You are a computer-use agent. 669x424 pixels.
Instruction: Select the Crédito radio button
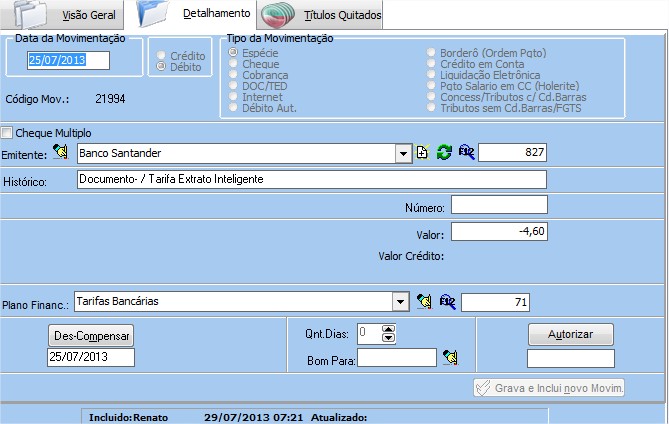[x=160, y=55]
